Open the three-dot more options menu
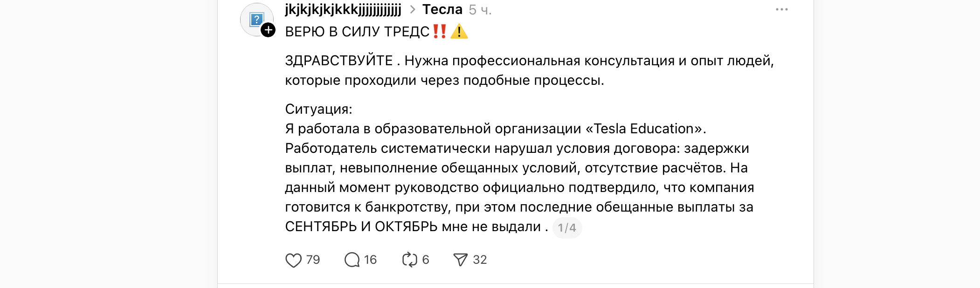This screenshot has height=288, width=980. 781,10
